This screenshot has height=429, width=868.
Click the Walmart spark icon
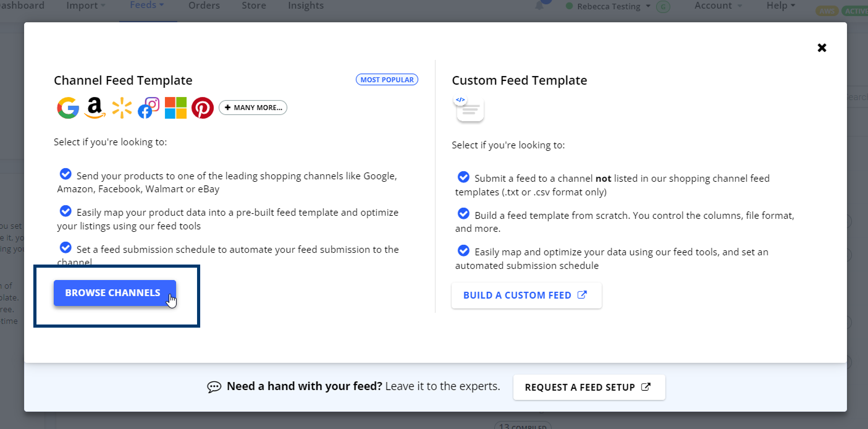122,108
